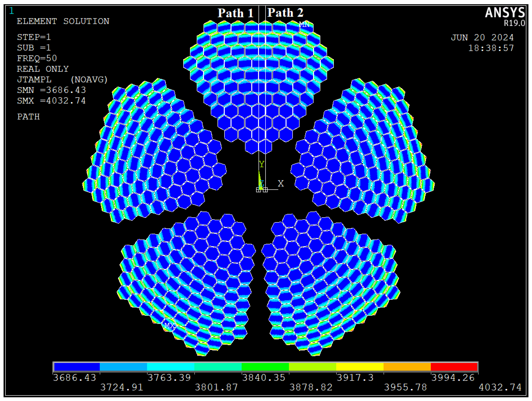Click the Y axis label of the triad
The image size is (532, 401).
262,164
